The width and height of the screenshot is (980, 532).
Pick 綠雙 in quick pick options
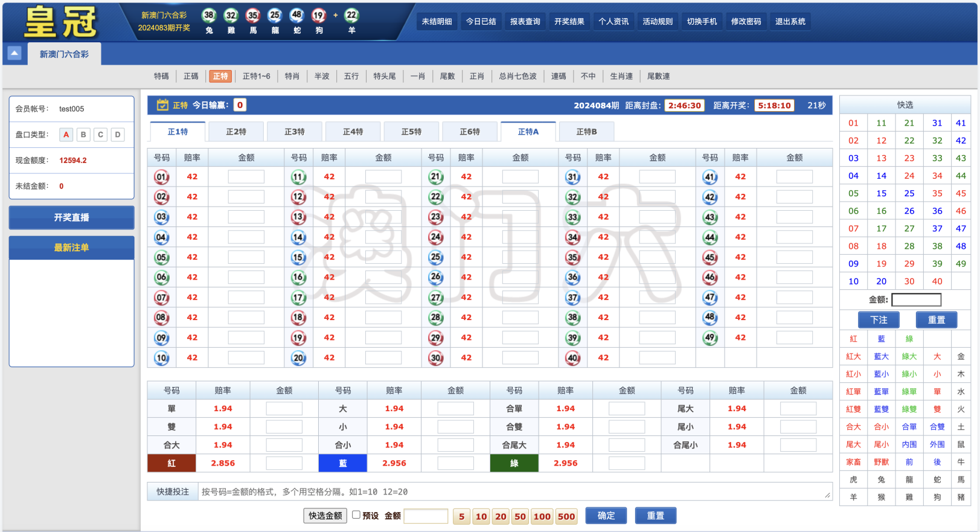tap(909, 409)
